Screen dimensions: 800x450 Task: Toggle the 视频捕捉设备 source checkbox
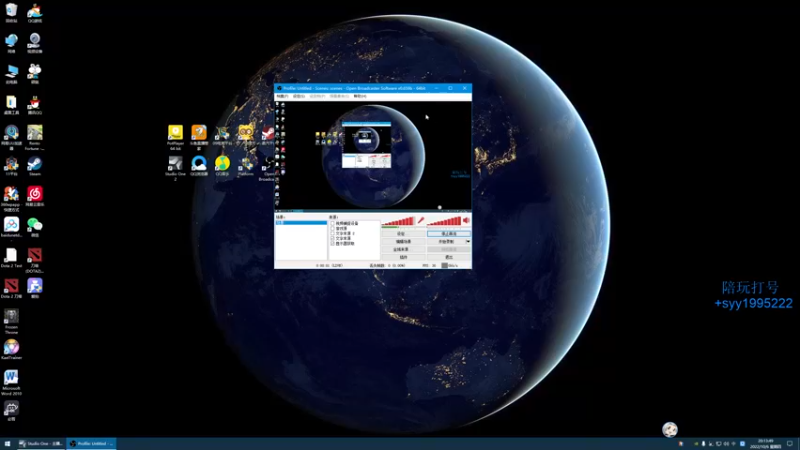pos(333,223)
